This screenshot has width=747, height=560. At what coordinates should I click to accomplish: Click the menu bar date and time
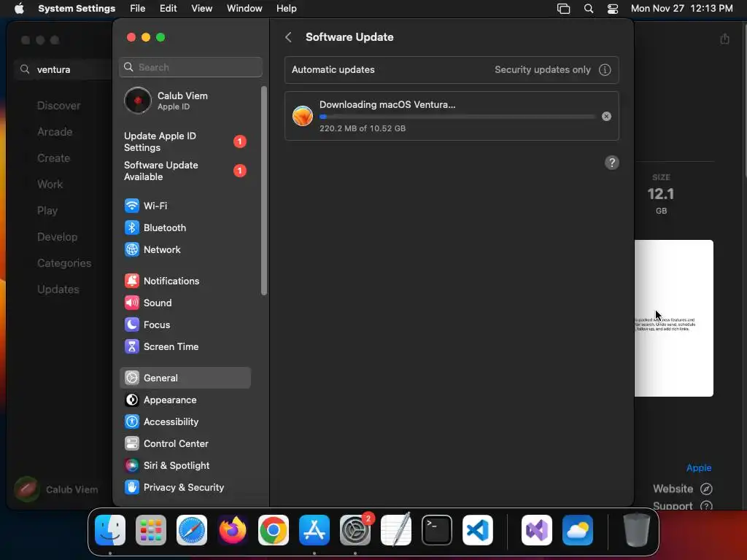click(x=682, y=8)
